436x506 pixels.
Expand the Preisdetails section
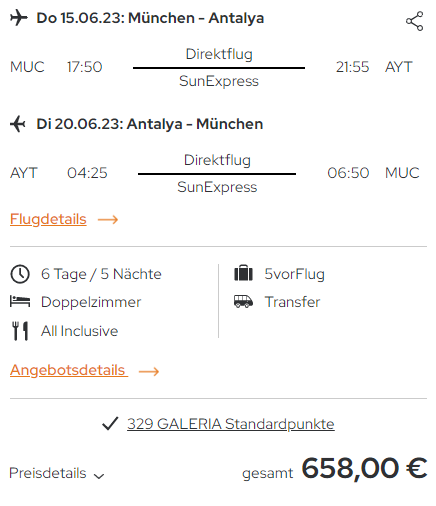[57, 473]
